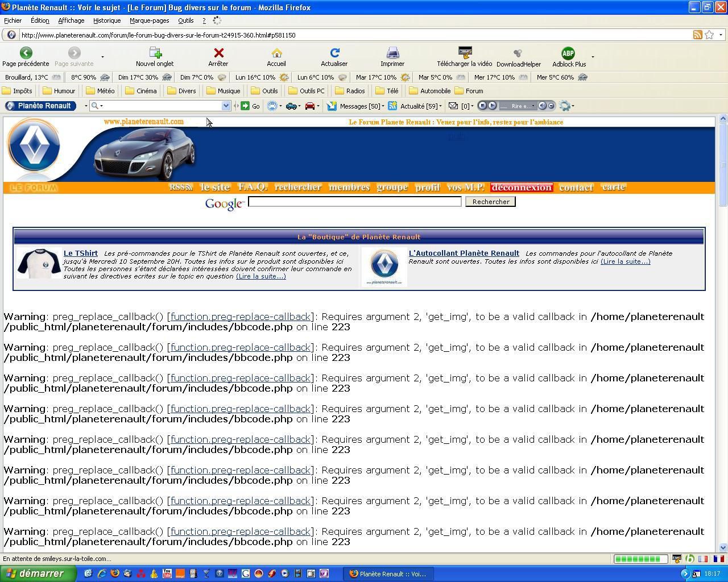
Task: Click 'le site' in forum navigation
Action: point(215,187)
